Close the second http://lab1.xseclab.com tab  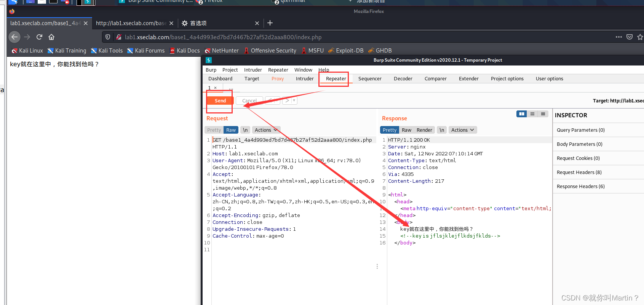171,23
